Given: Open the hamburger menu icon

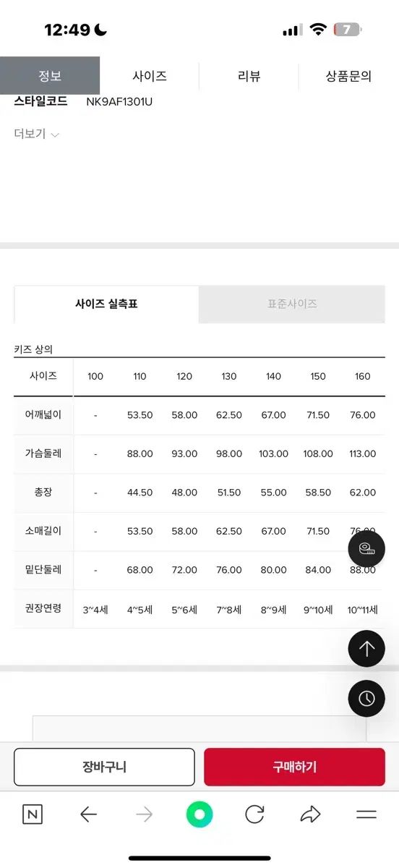Looking at the screenshot, I should (x=366, y=814).
